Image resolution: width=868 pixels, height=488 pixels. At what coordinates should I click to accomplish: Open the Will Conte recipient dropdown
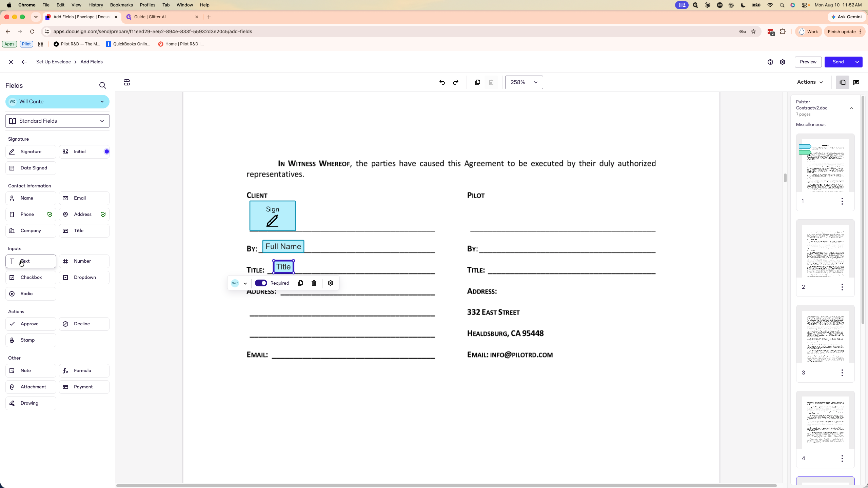coord(57,102)
